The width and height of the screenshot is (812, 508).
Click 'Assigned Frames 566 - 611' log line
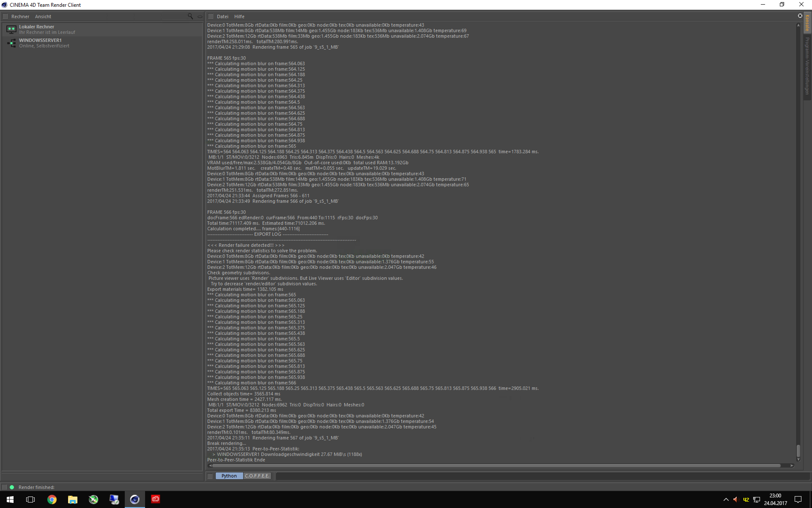pos(258,196)
